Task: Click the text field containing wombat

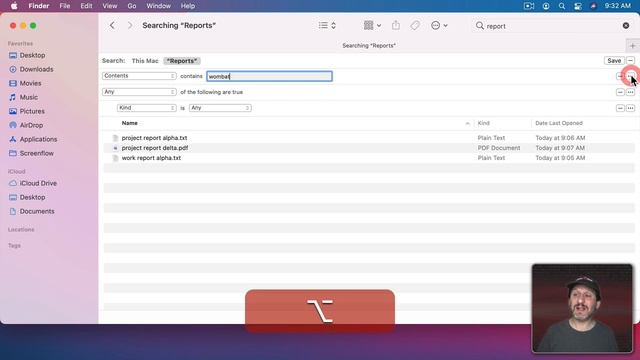Action: 269,76
